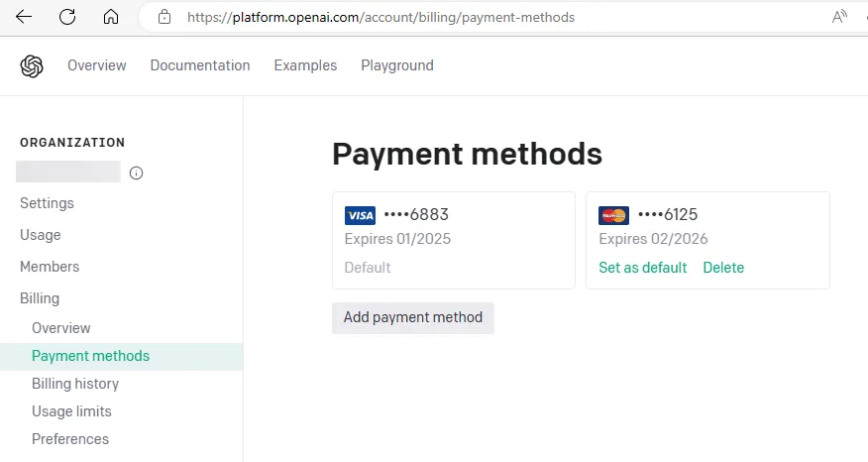
Task: Switch to the Playground tab
Action: pyautogui.click(x=397, y=65)
